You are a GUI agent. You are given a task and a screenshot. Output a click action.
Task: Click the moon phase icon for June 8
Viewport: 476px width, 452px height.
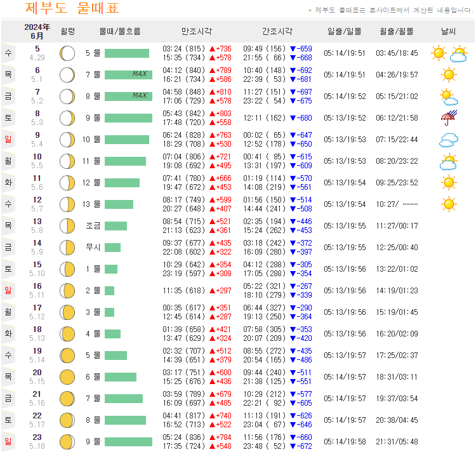[x=67, y=118]
